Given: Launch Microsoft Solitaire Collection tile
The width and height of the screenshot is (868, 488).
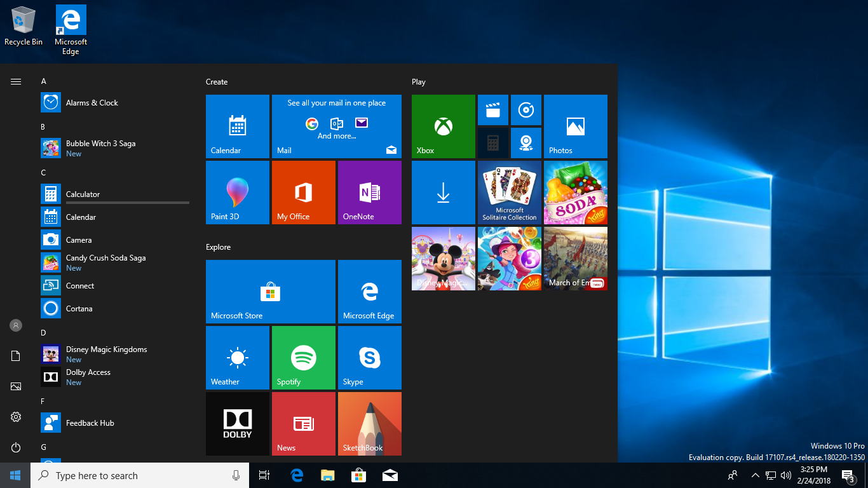Looking at the screenshot, I should (x=510, y=193).
